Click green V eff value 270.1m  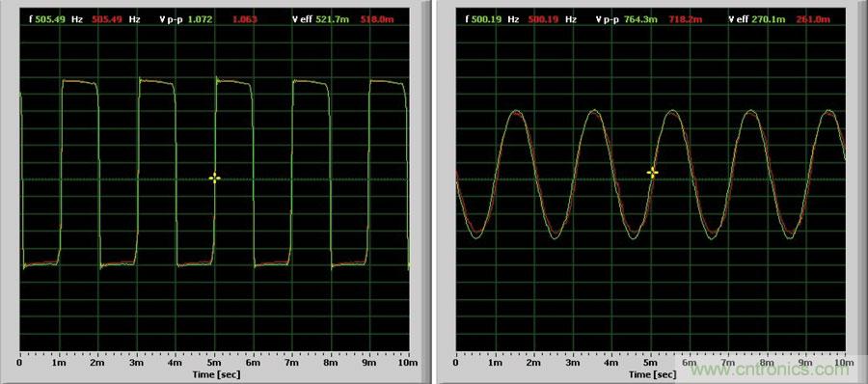click(x=771, y=19)
